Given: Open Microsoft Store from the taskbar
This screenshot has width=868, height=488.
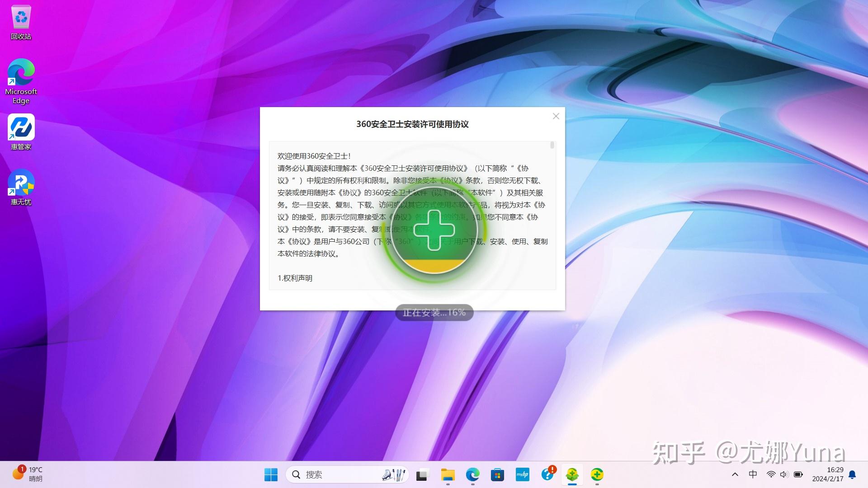Looking at the screenshot, I should [497, 474].
